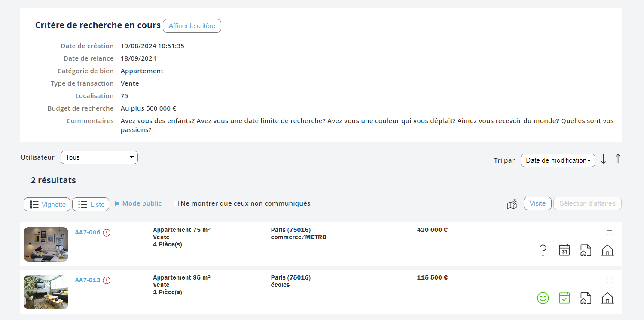This screenshot has width=644, height=320.
Task: Click the question mark icon for AA7-006
Action: 543,250
